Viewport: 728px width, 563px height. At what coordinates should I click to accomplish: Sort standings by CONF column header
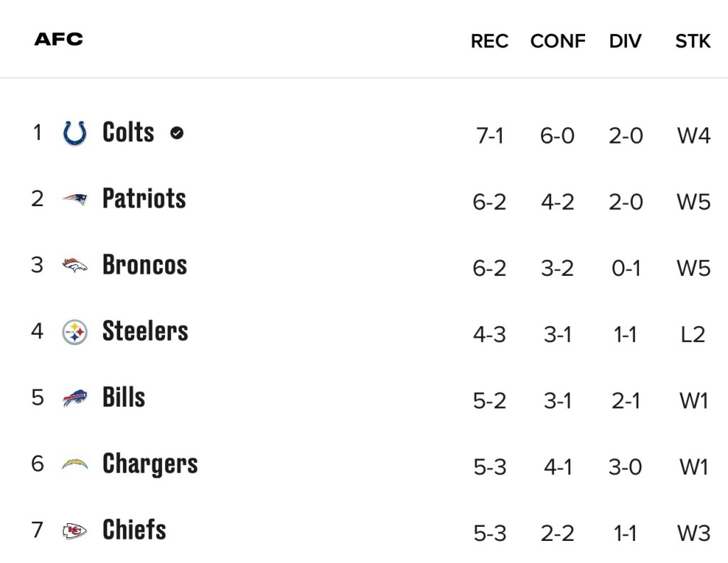tap(557, 41)
